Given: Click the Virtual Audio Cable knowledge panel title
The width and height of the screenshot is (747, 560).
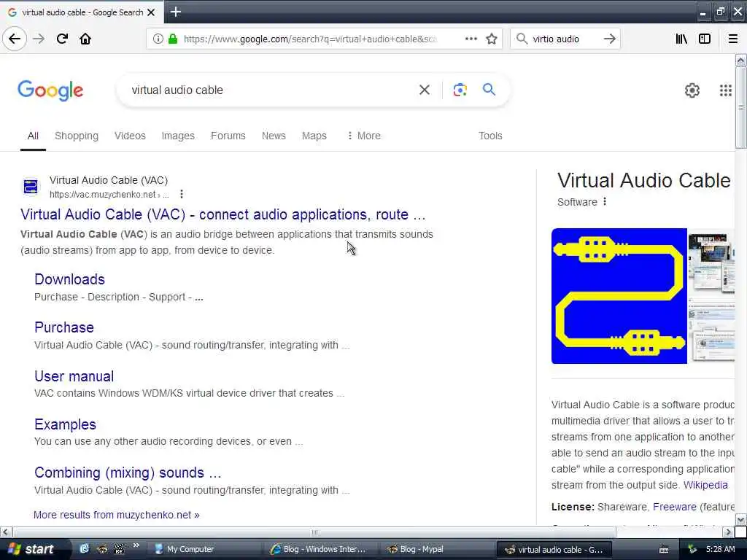Looking at the screenshot, I should click(x=643, y=181).
